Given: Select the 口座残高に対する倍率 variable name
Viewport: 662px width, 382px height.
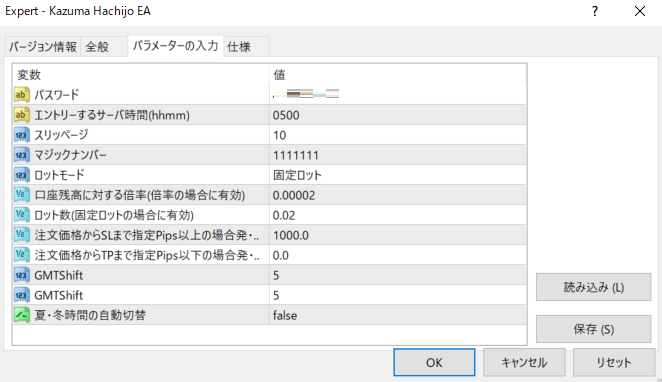Looking at the screenshot, I should (139, 195).
